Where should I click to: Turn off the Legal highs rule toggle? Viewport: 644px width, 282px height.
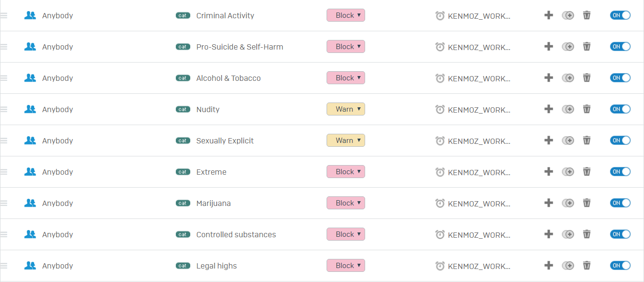pos(620,266)
